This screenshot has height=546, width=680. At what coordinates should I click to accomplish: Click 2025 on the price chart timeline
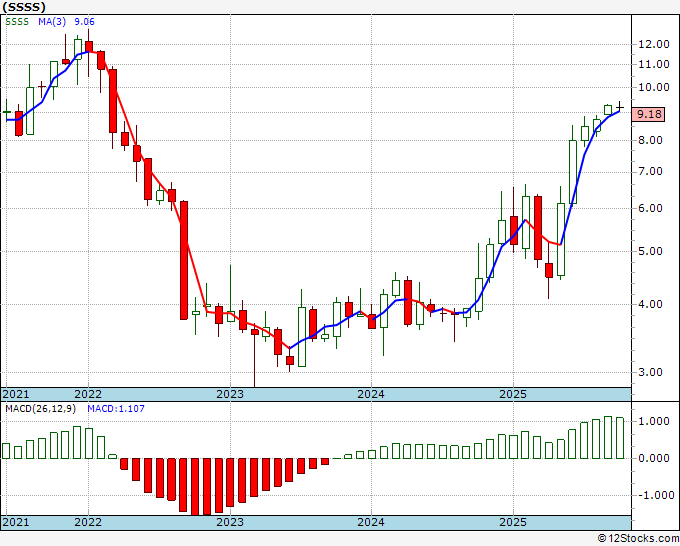(x=513, y=394)
